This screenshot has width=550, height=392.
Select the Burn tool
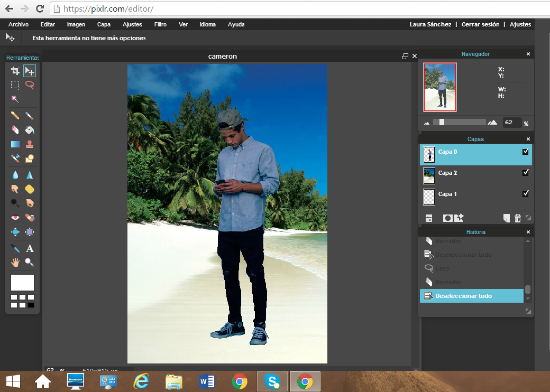tap(30, 203)
